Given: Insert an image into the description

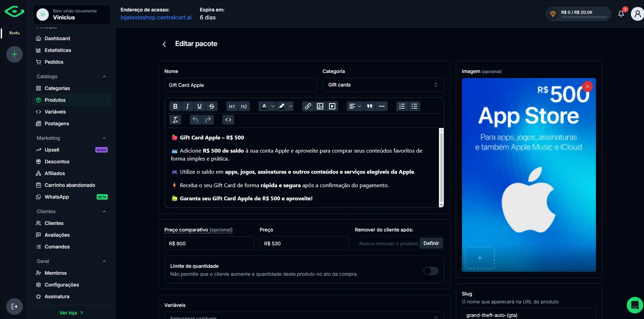Looking at the screenshot, I should coord(320,106).
